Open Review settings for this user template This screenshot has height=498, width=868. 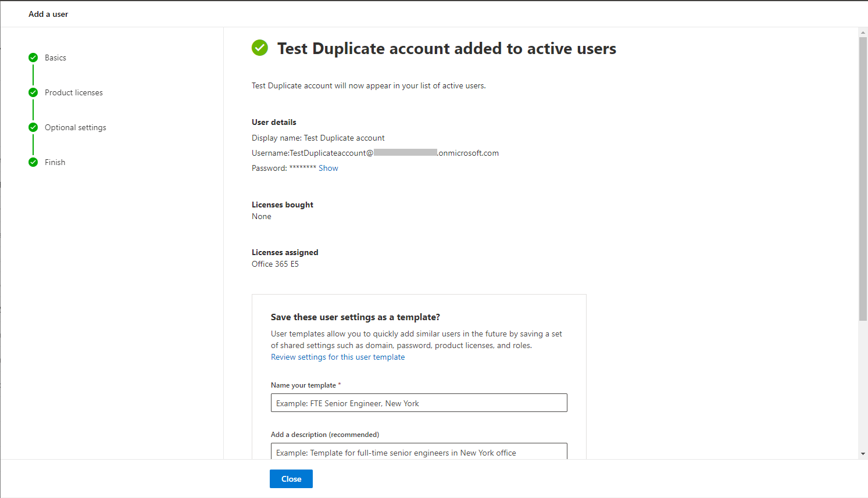338,357
